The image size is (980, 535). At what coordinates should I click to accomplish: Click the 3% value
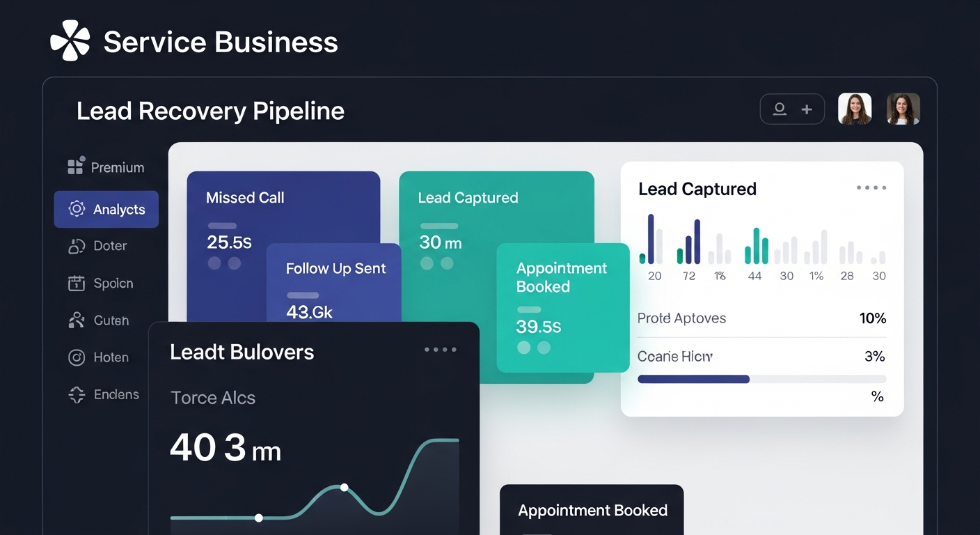click(875, 357)
